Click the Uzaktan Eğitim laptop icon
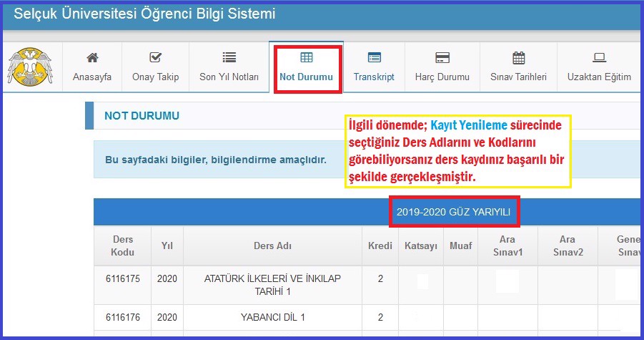 pos(599,58)
